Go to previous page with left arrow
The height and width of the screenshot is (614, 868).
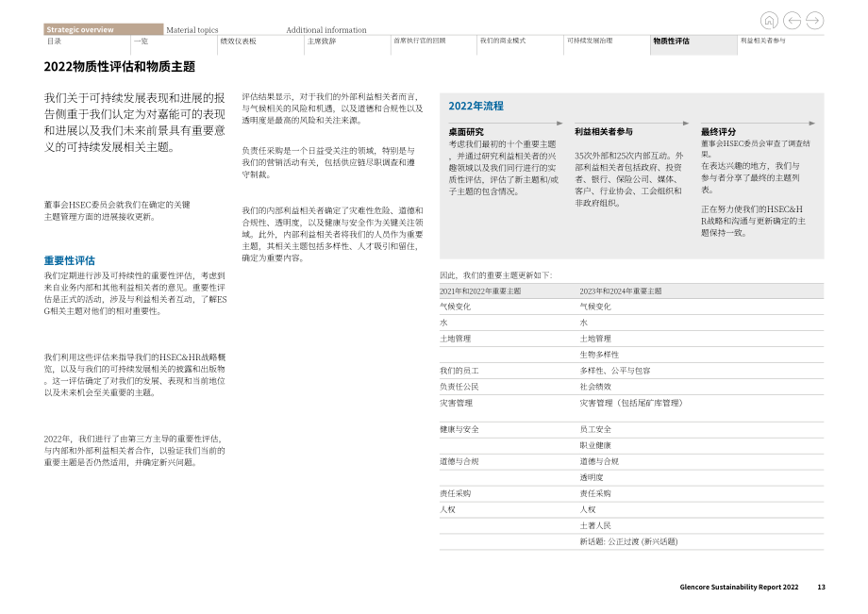pos(793,21)
